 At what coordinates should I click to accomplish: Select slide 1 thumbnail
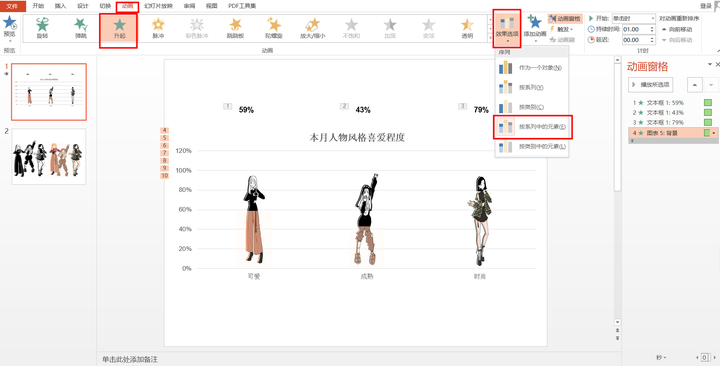pyautogui.click(x=49, y=92)
